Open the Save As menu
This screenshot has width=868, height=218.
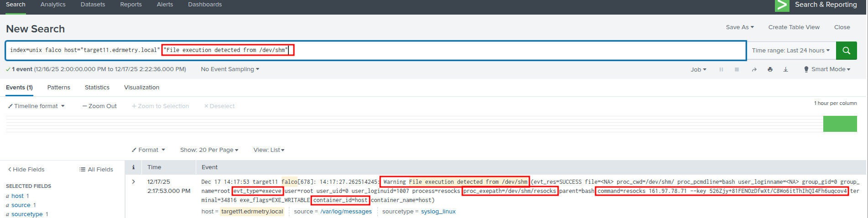[x=739, y=27]
